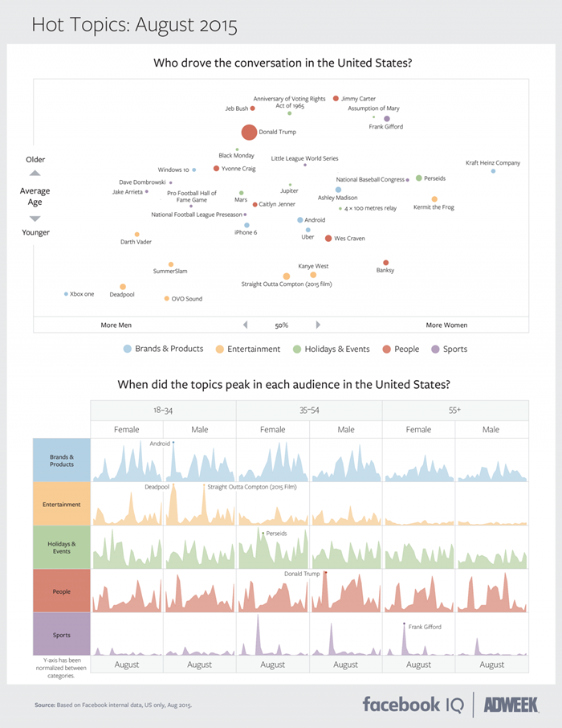Toggle the Sports legend item

pyautogui.click(x=450, y=350)
